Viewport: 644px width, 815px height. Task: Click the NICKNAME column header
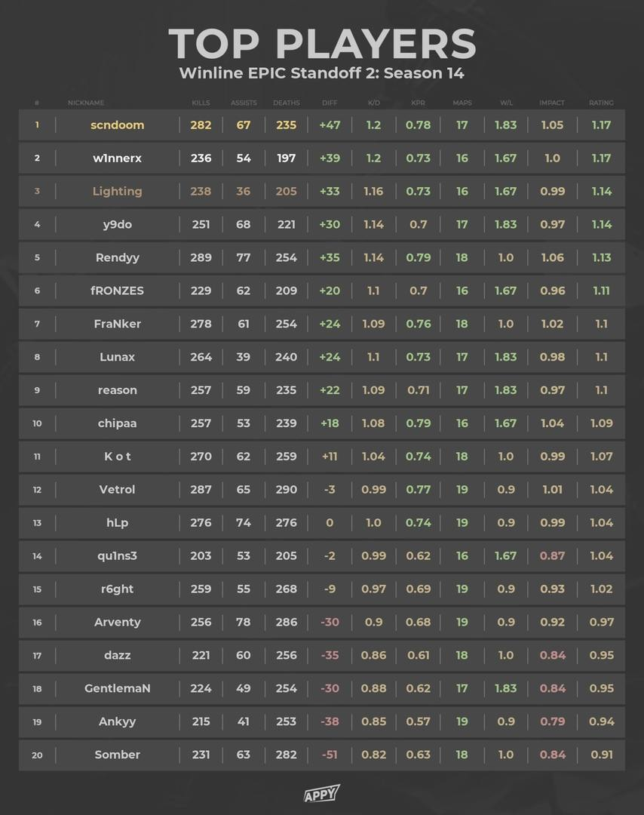(x=86, y=103)
